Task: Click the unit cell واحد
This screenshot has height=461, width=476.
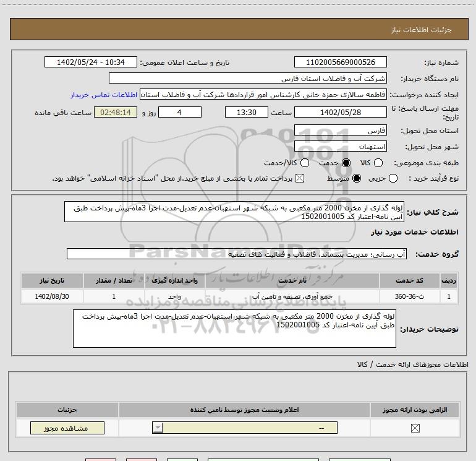Action: 175,296
